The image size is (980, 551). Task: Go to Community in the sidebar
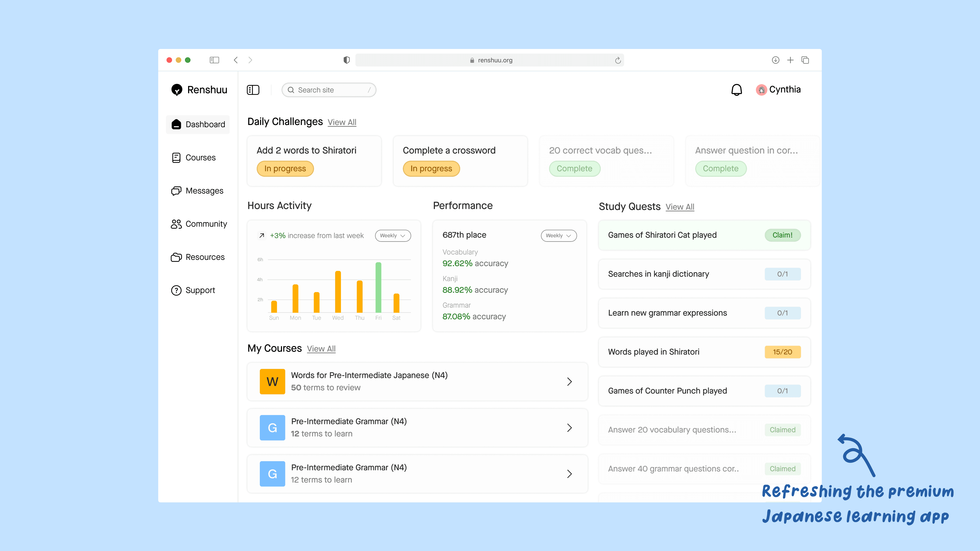[206, 224]
